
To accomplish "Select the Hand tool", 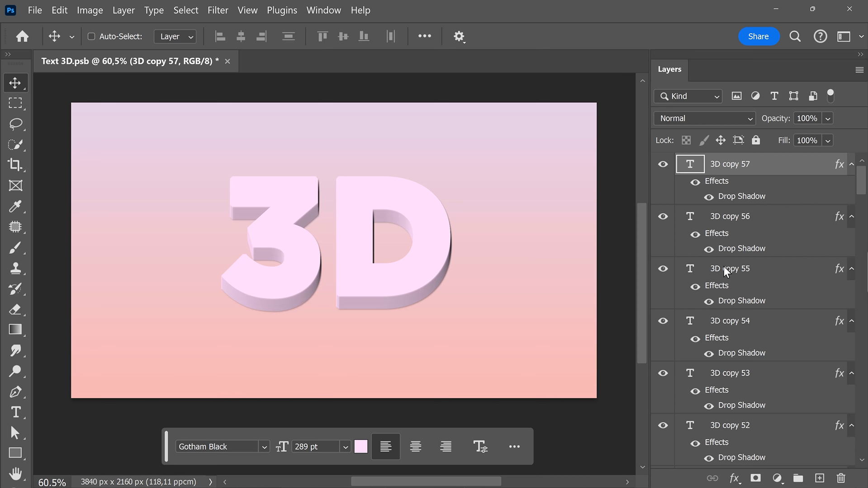I will tap(15, 474).
